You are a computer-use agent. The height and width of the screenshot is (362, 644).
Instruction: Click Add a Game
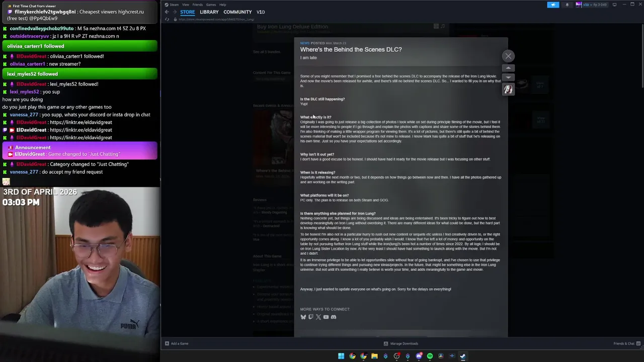[177, 343]
